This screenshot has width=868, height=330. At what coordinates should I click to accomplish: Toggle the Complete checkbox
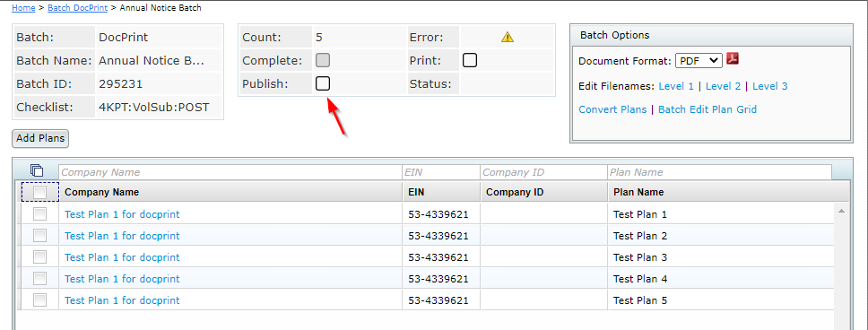click(x=323, y=60)
